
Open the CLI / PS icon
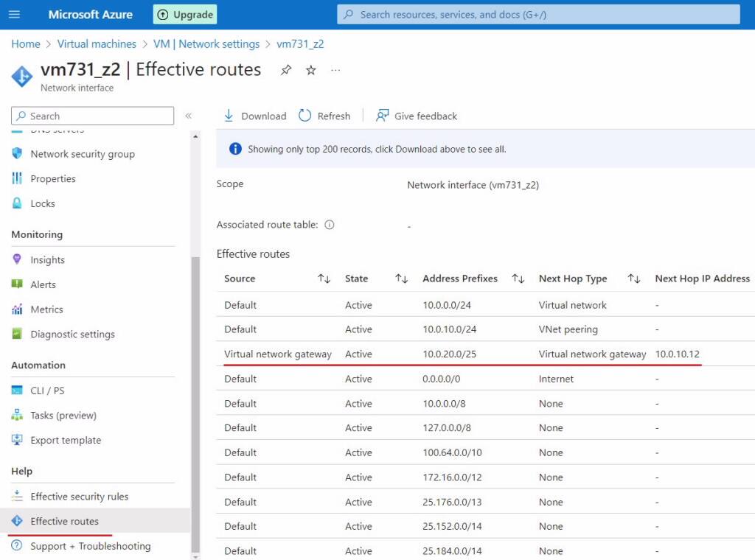pos(16,390)
